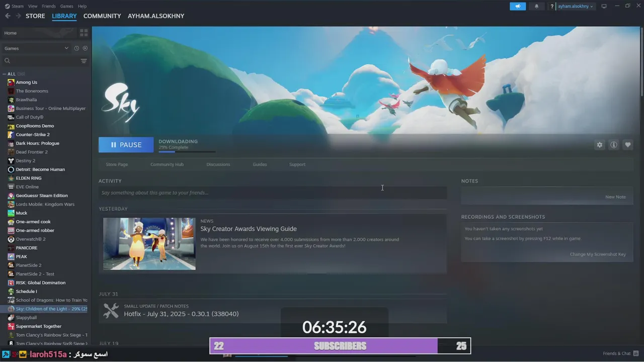Viewport: 644px width, 362px height.
Task: Pause the Sky download
Action: tap(126, 145)
